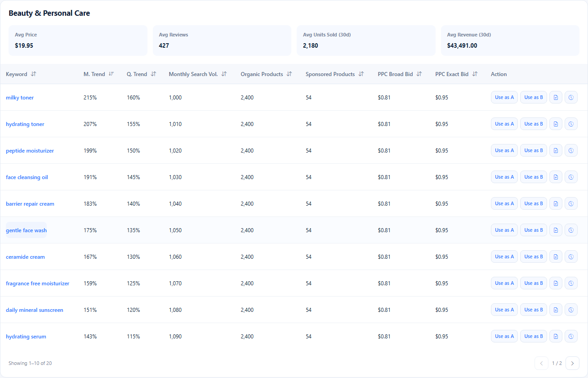Click clock icon in gentle face wash row

pos(571,230)
